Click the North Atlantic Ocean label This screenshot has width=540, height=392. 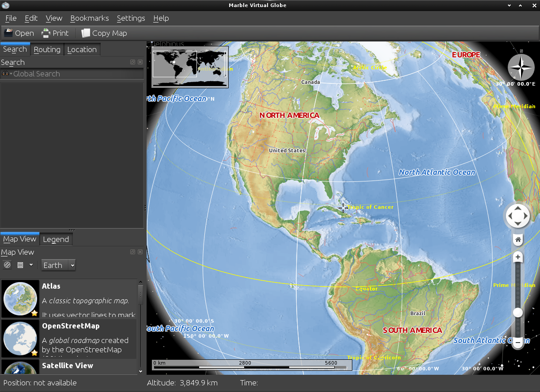click(x=437, y=172)
